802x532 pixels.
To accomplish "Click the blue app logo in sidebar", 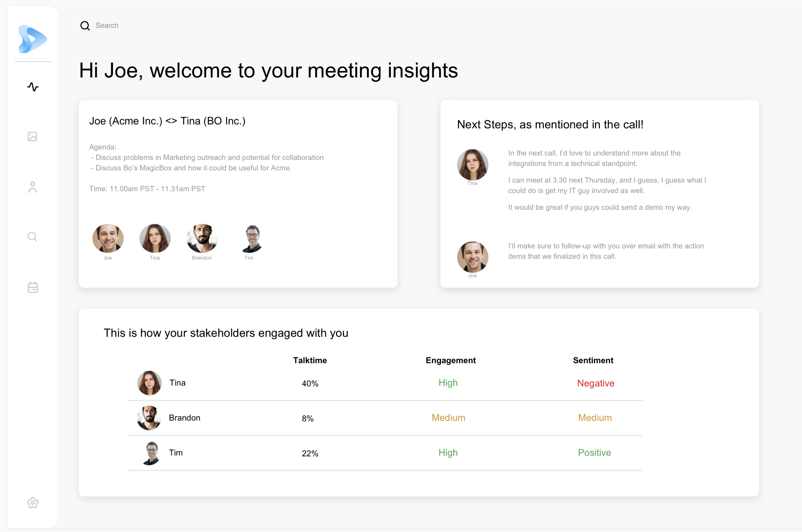I will 32,39.
